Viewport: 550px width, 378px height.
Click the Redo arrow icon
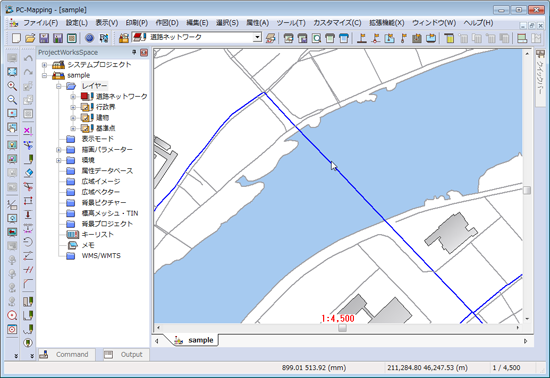[28, 72]
